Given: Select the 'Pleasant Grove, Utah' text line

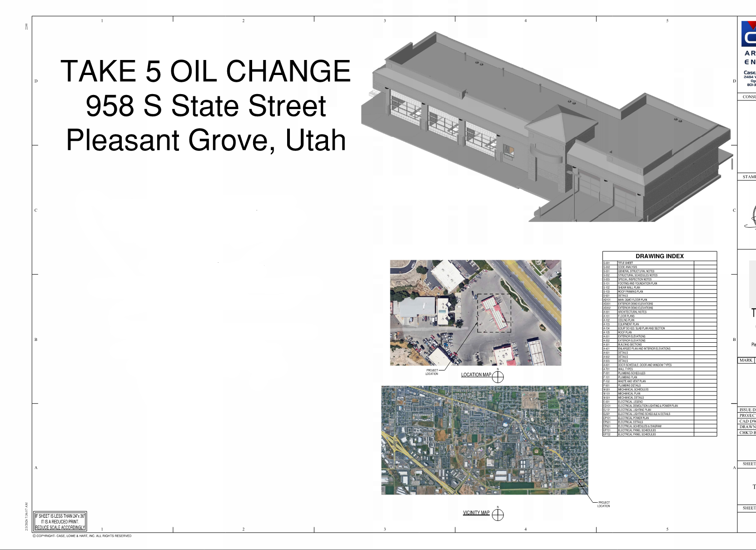Looking at the screenshot, I should pos(206,140).
